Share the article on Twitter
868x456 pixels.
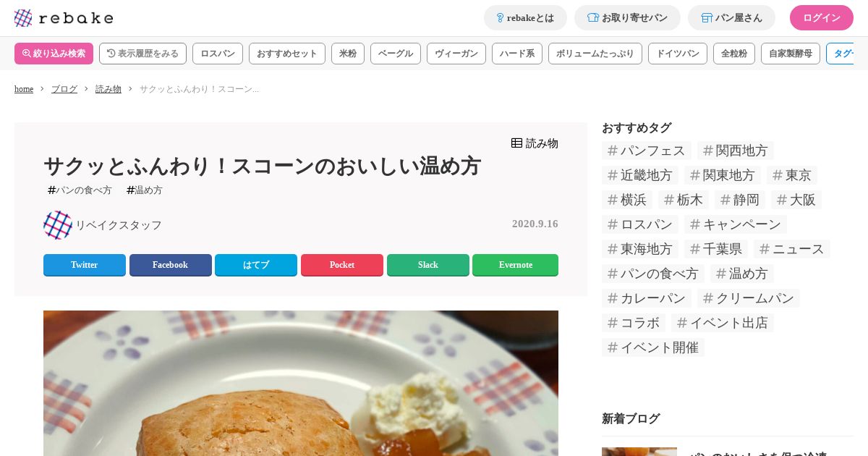(85, 265)
